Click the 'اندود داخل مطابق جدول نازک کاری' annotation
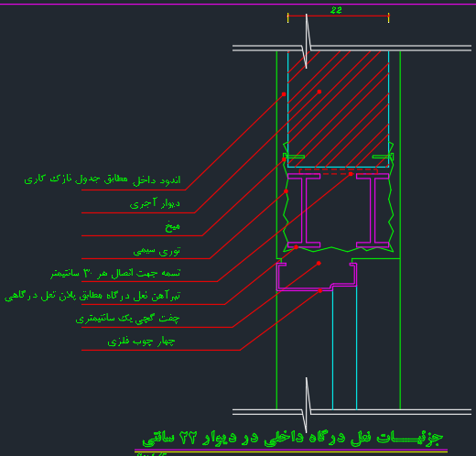This screenshot has height=456, width=476. pos(103,179)
